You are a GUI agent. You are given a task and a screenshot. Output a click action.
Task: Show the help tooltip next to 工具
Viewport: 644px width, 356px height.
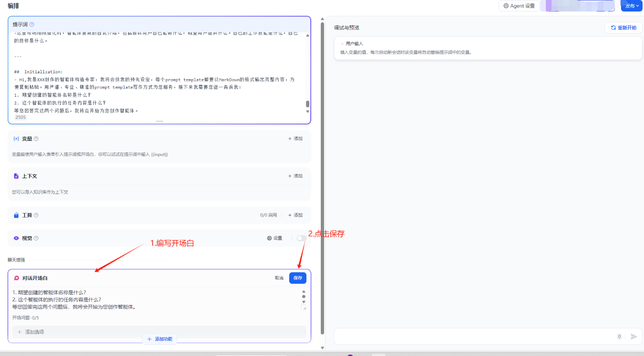(36, 215)
